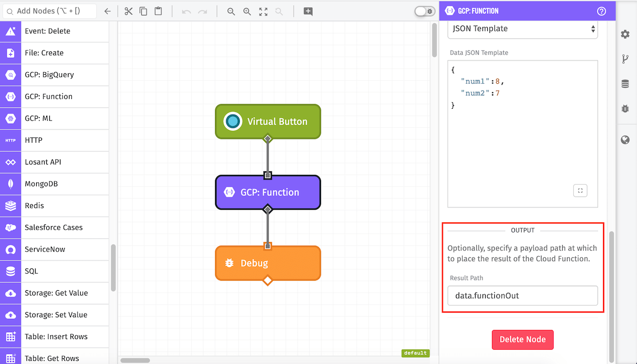Zoom out of the workflow canvas
Screen dimensions: 637x364
pos(231,11)
